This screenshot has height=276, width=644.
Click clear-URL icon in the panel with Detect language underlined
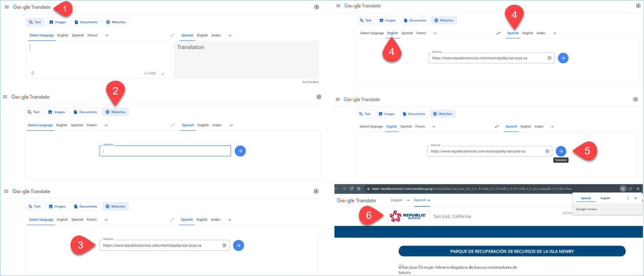pyautogui.click(x=224, y=245)
